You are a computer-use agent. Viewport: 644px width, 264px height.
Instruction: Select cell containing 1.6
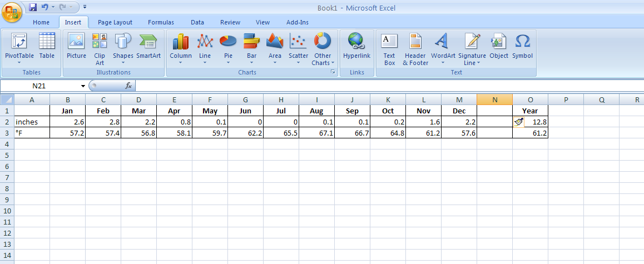[423, 122]
